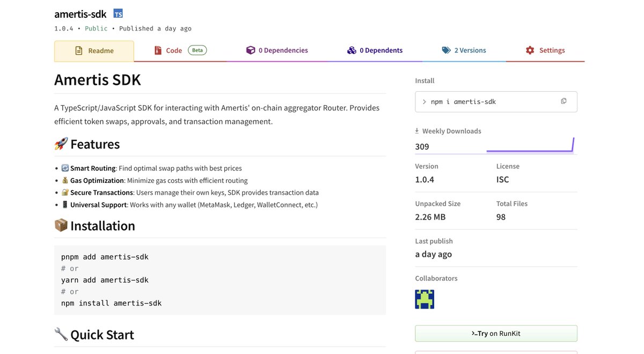The width and height of the screenshot is (644, 354).
Task: Click the Readme document icon
Action: (79, 51)
